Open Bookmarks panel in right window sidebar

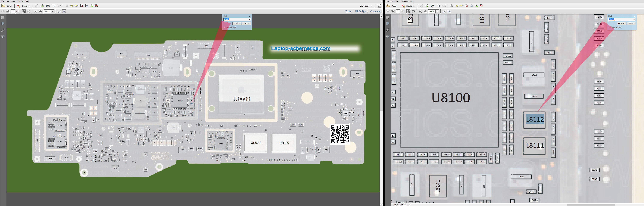point(388,24)
